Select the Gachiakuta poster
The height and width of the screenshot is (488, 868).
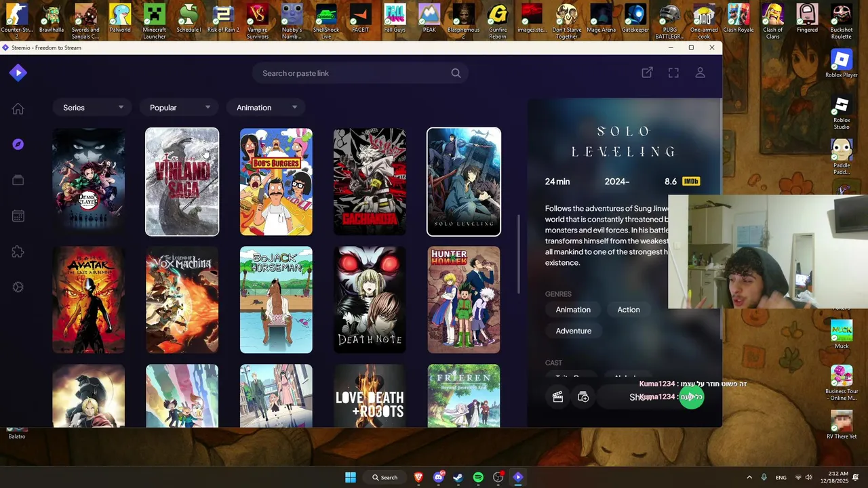click(x=370, y=182)
